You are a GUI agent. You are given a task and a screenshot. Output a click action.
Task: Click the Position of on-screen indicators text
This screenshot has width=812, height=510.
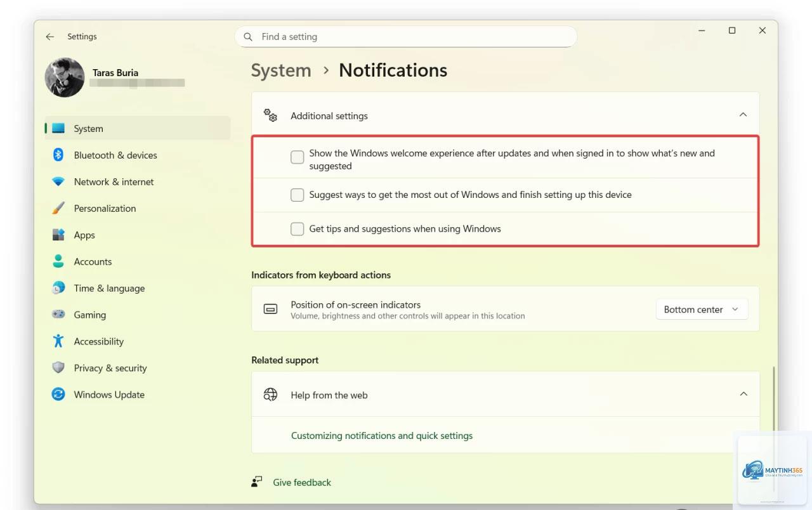pos(355,304)
